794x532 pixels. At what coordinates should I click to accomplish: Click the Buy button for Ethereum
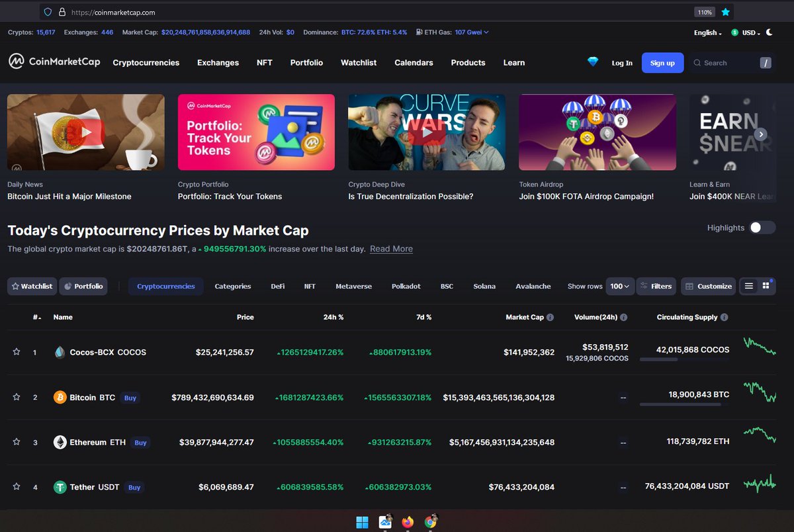[x=140, y=443]
